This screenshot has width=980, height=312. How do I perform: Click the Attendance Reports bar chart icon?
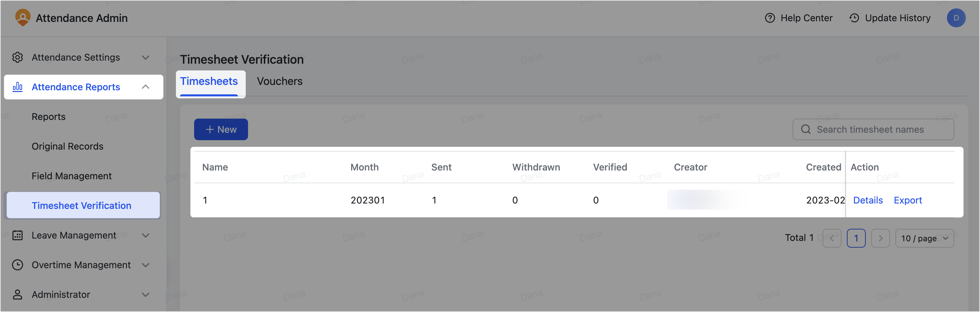tap(18, 87)
